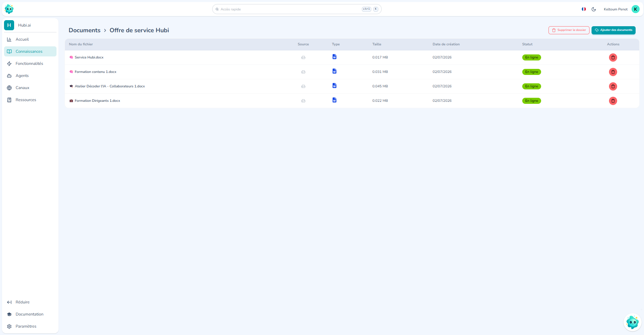Open the Hubi chat assistant bubble
The image size is (644, 335).
click(632, 323)
